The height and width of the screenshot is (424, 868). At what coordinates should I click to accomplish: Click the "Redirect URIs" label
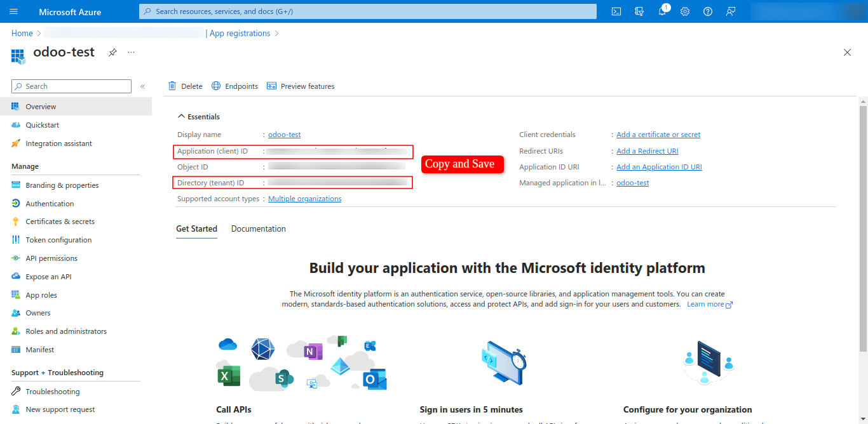(x=541, y=151)
